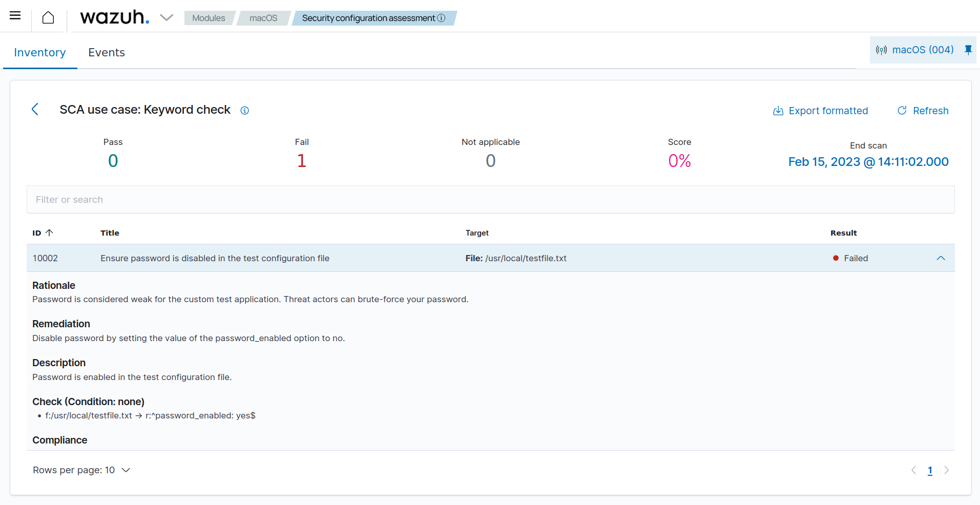Refresh the SCA results
The height and width of the screenshot is (505, 980).
(923, 111)
